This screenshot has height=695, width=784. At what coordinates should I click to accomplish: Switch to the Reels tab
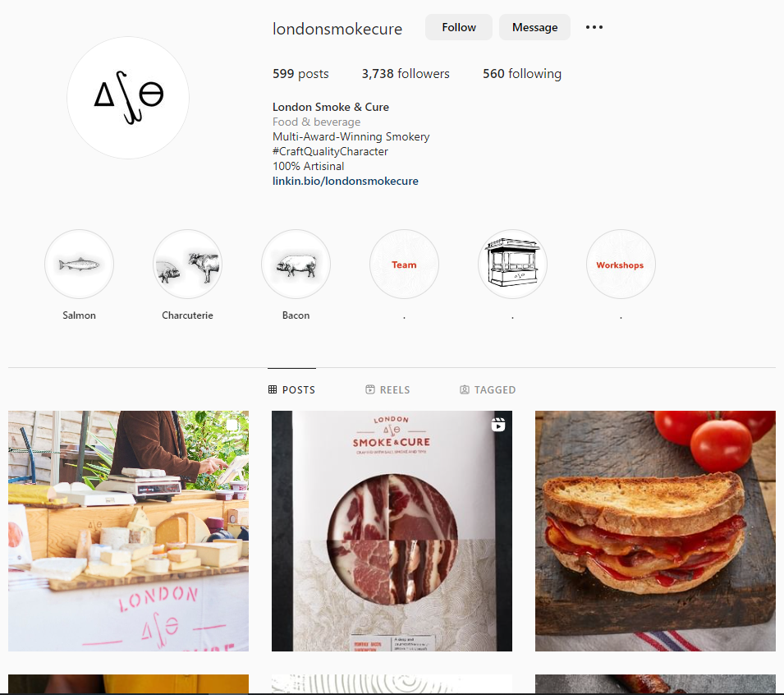tap(387, 389)
